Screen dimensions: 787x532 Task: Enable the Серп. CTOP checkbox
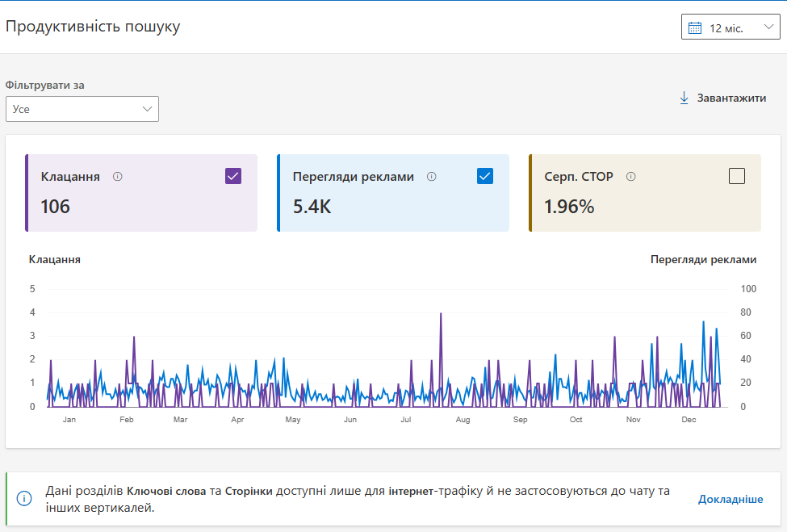click(736, 176)
